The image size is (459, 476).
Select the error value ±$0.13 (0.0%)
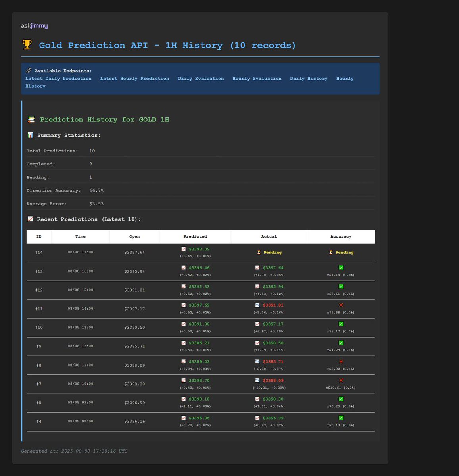341,425
